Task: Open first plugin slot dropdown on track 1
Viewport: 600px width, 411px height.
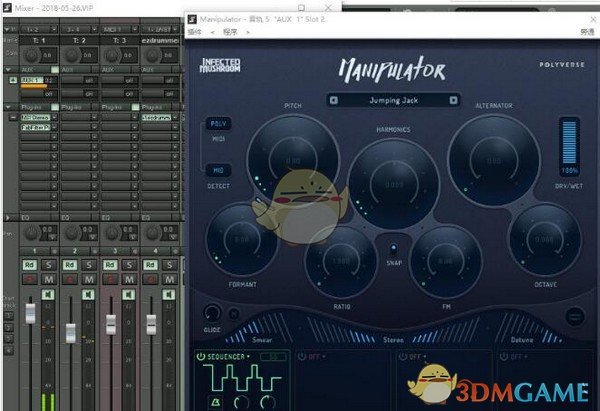Action: pyautogui.click(x=54, y=117)
